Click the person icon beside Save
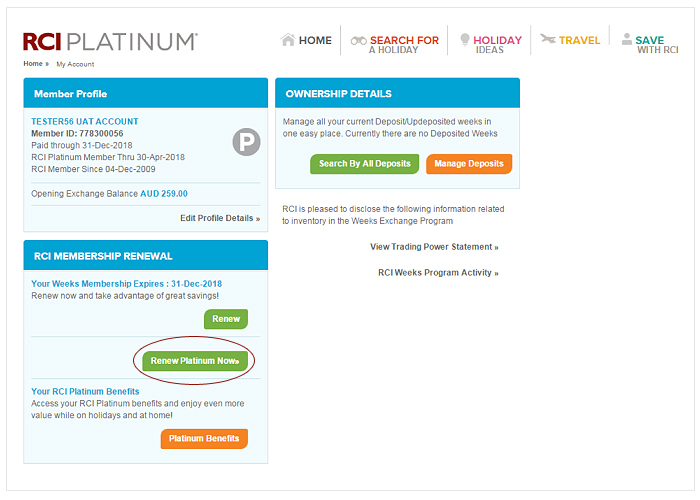This screenshot has height=500, width=700. coord(627,39)
